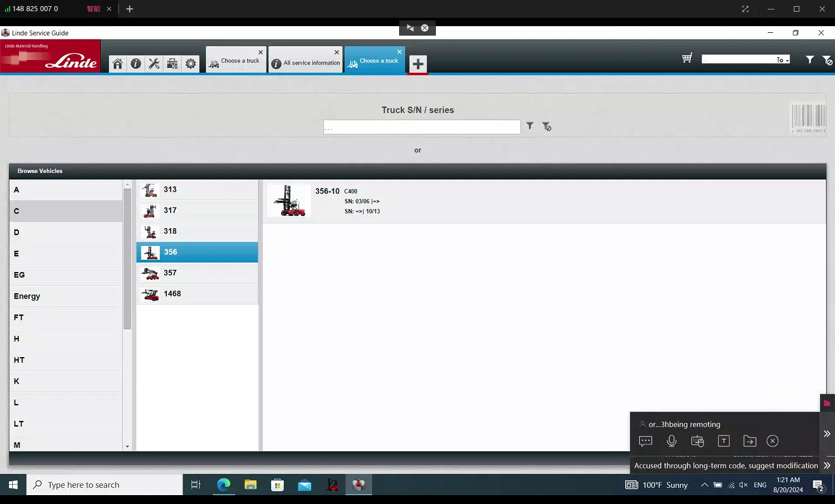Open Task View on the taskbar
The width and height of the screenshot is (835, 504).
(196, 485)
